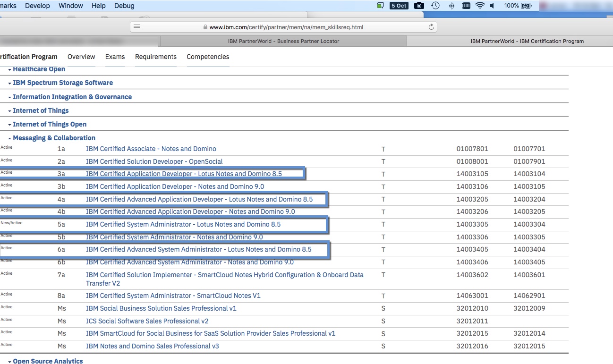Screen dimensions: 613x364
Task: Open the Requirements navigation item
Action: [156, 57]
